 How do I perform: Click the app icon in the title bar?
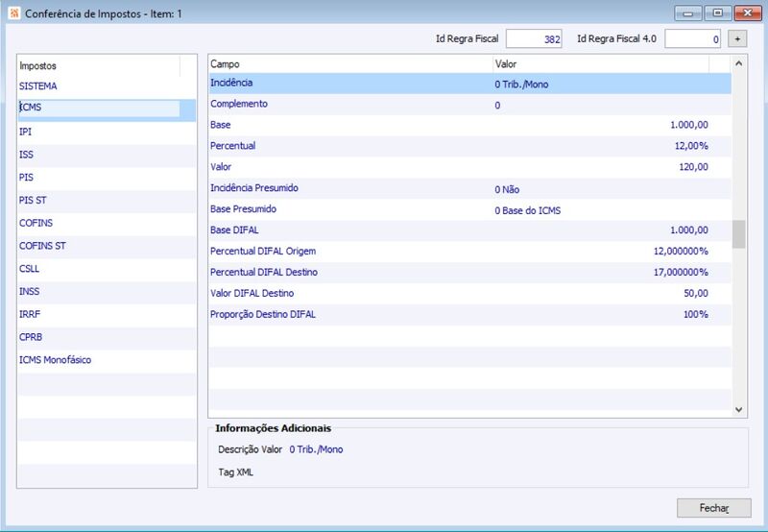click(13, 13)
